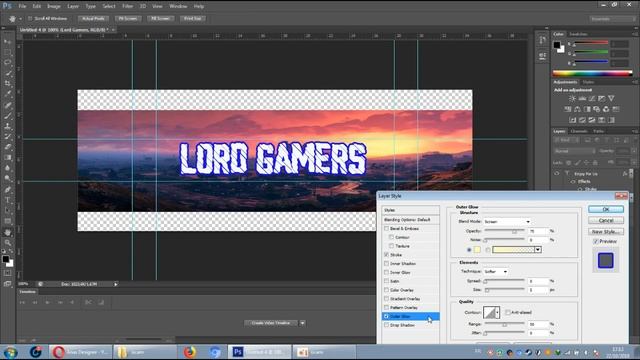Select the Dodge tool
This screenshot has width=640, height=360.
[7, 179]
